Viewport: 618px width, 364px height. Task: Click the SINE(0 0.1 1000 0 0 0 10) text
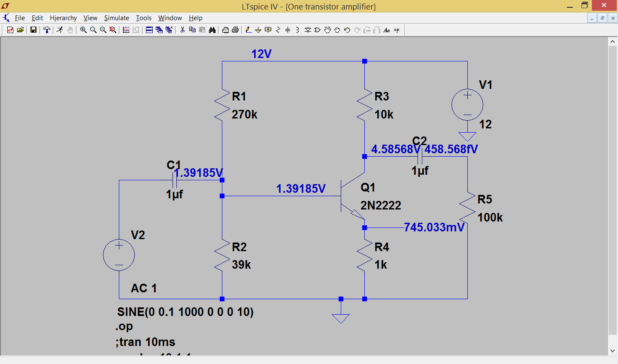pyautogui.click(x=185, y=312)
